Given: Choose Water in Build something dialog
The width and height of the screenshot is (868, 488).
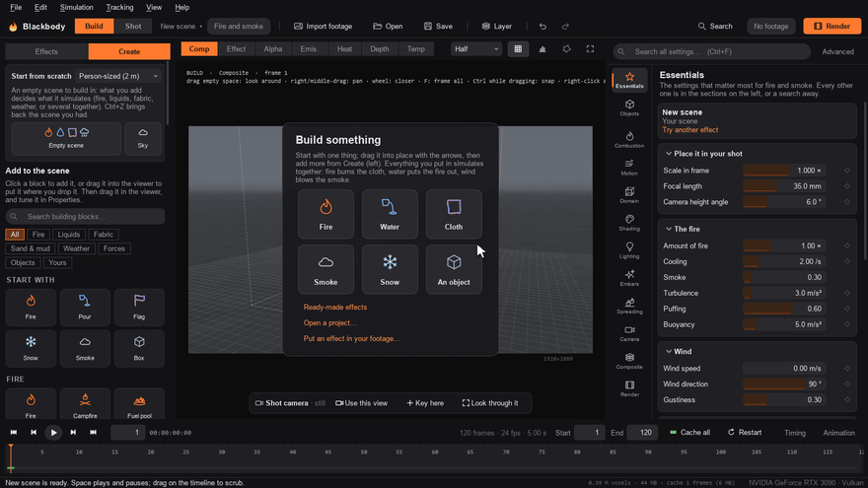Looking at the screenshot, I should (x=390, y=214).
